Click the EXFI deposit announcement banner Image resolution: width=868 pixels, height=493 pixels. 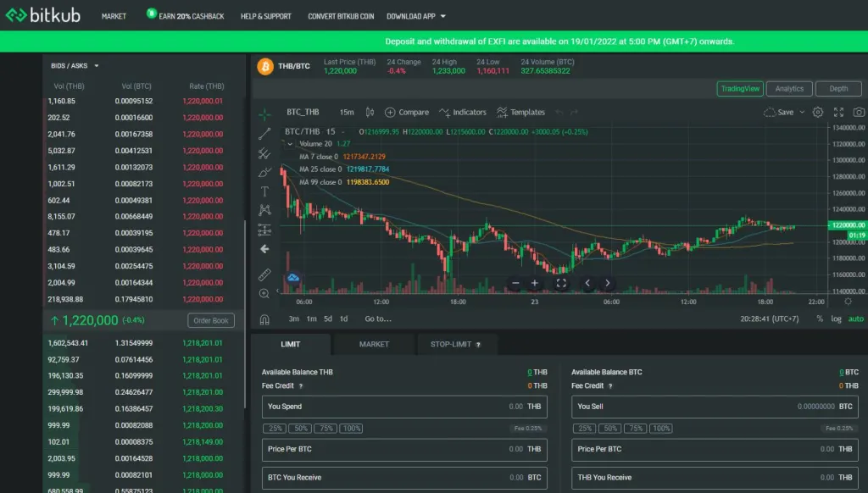tap(434, 42)
